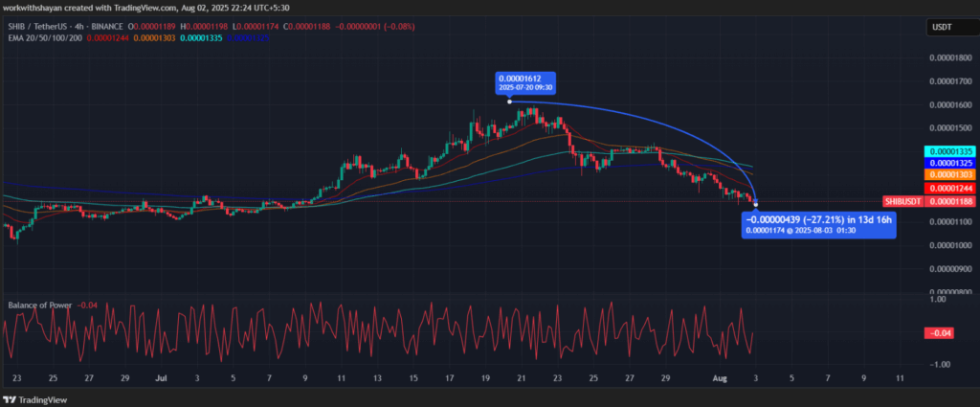Open the USDT currency selector
980x407 pixels.
(943, 28)
